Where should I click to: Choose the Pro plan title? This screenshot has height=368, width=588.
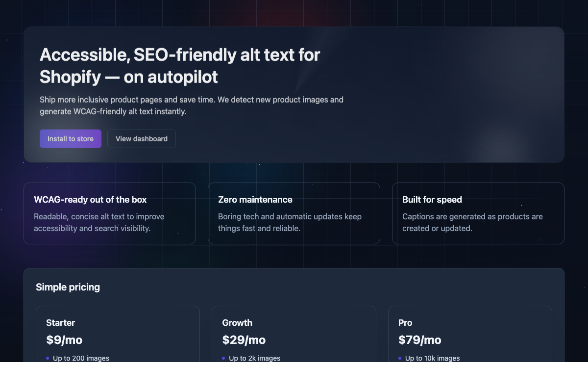click(x=405, y=323)
